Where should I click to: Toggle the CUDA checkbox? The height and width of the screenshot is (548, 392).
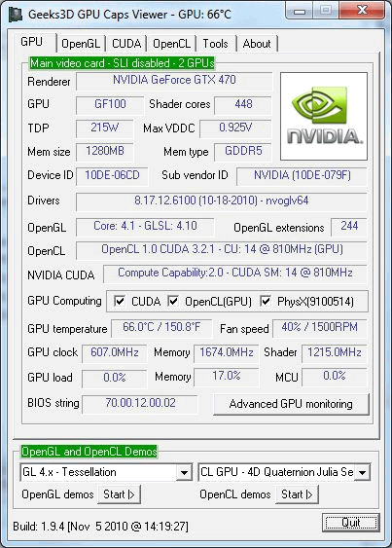pos(120,301)
